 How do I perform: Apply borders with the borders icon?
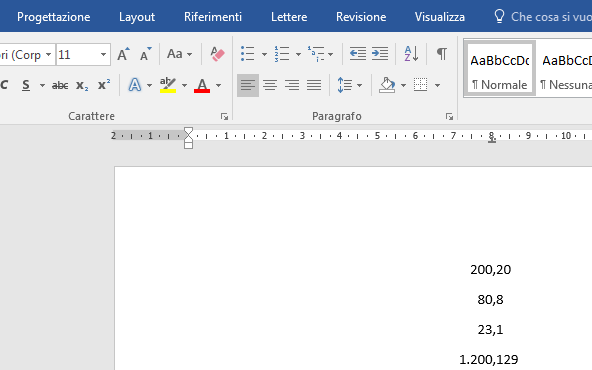coord(421,85)
